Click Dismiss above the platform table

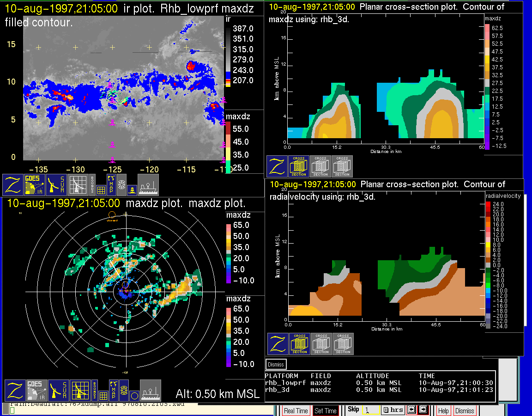tap(276, 364)
